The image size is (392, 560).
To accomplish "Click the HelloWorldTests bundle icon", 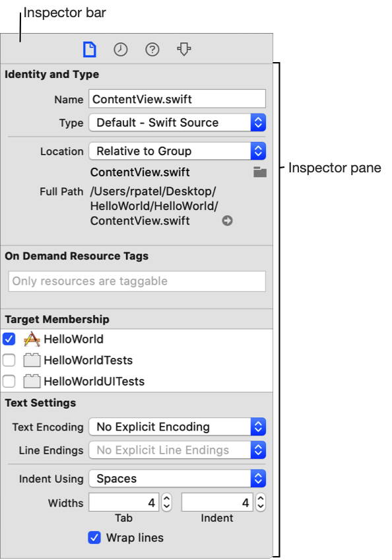I will pos(32,361).
